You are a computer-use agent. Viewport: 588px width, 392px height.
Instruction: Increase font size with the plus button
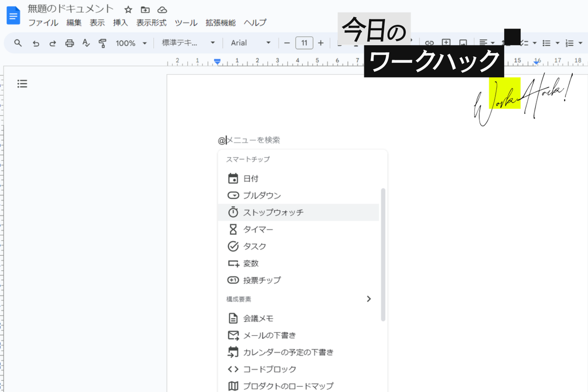[x=321, y=43]
